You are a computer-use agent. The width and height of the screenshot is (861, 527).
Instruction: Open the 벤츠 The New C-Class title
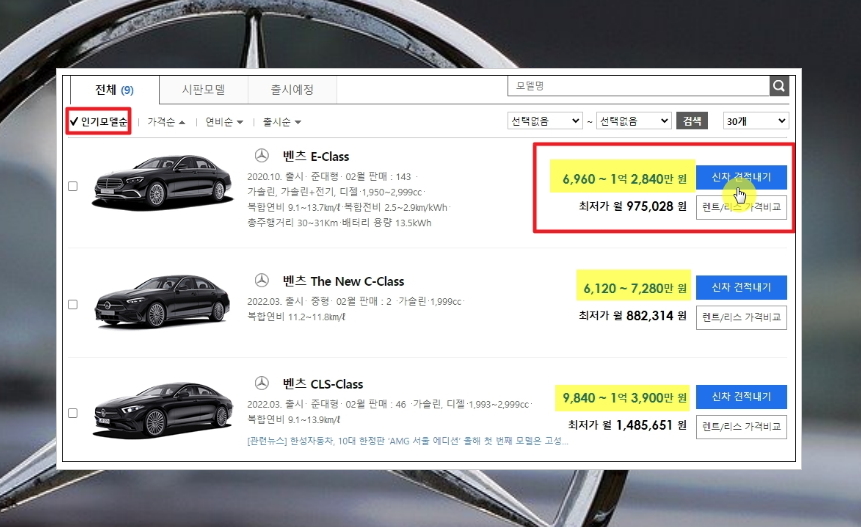click(x=343, y=281)
